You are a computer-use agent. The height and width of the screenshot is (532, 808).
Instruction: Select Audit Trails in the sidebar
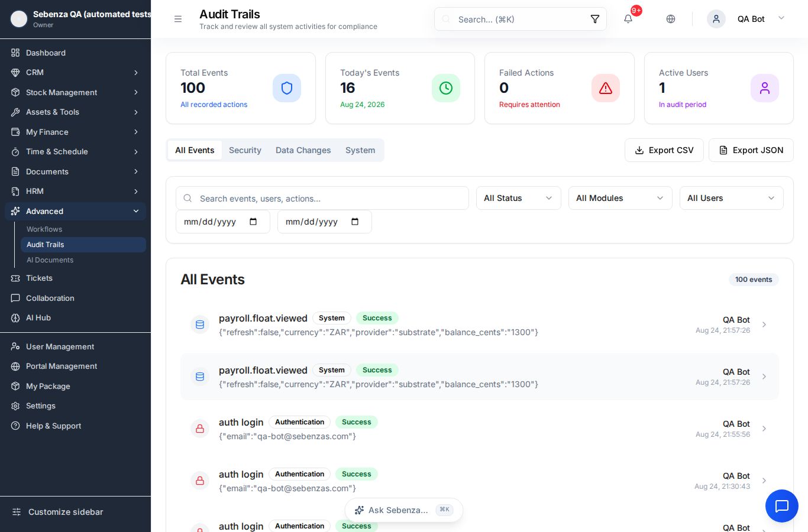(x=83, y=245)
